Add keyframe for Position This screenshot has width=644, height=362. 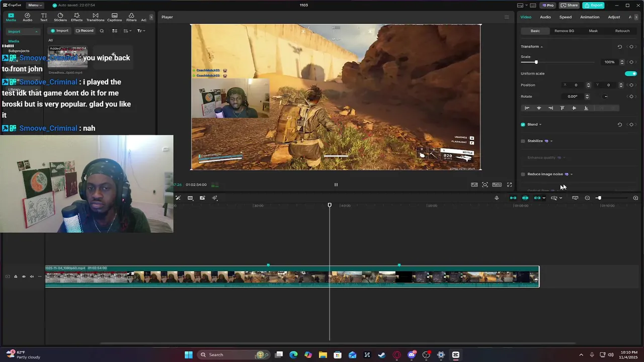pyautogui.click(x=631, y=85)
